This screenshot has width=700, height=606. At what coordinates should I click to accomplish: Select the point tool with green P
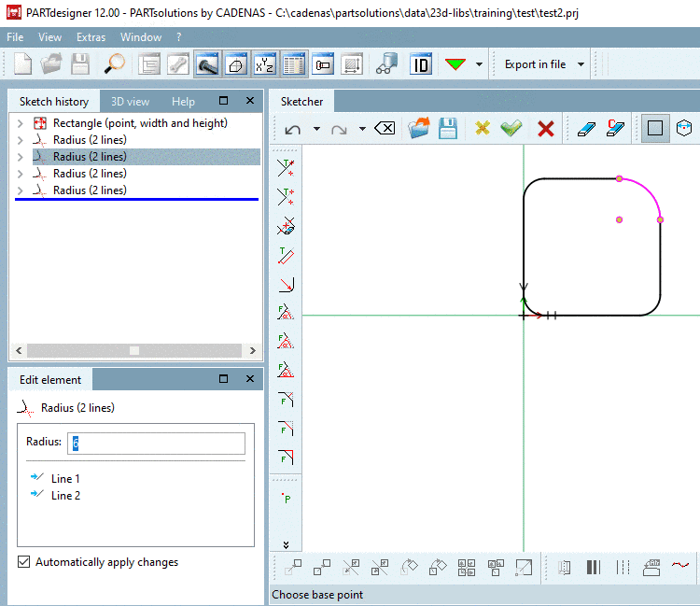pos(287,499)
